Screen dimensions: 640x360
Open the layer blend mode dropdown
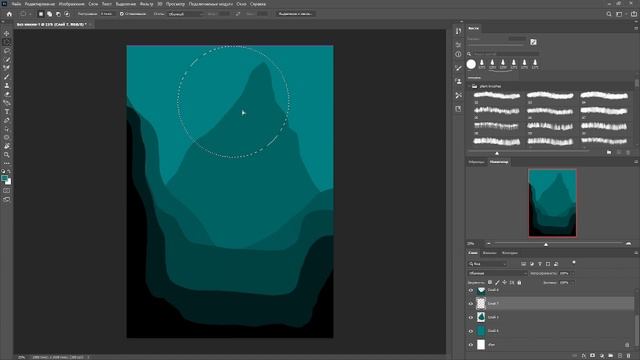click(x=497, y=273)
